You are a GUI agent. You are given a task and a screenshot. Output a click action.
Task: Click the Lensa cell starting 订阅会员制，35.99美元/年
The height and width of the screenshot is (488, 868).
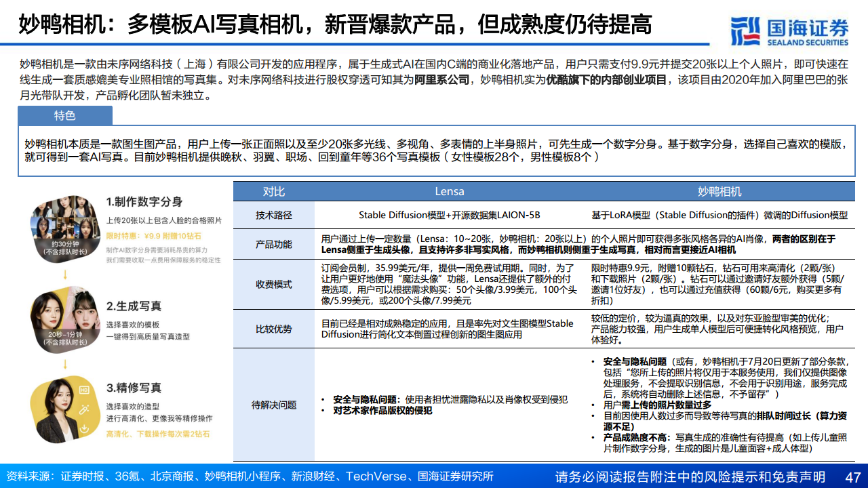[x=448, y=284]
